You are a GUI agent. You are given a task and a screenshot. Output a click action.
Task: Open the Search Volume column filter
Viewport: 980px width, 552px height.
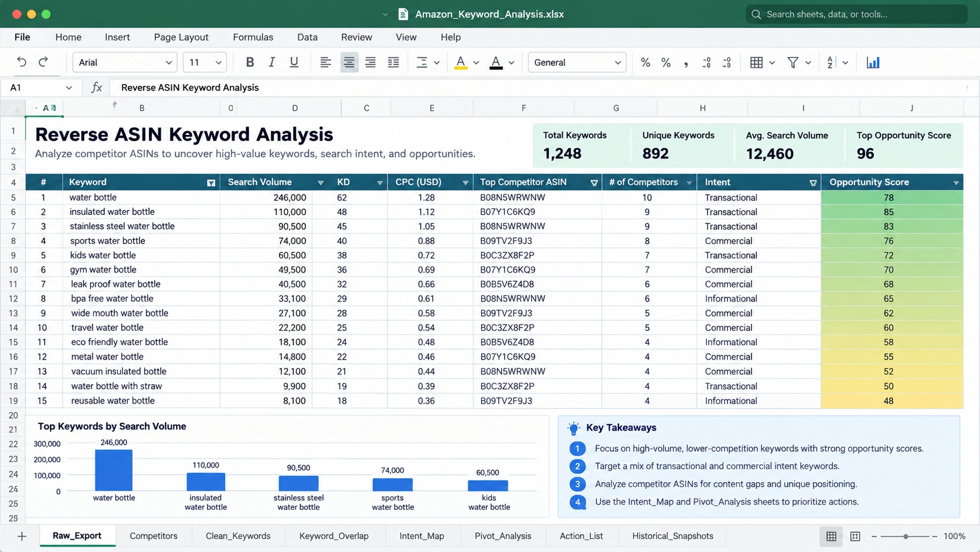coord(321,183)
